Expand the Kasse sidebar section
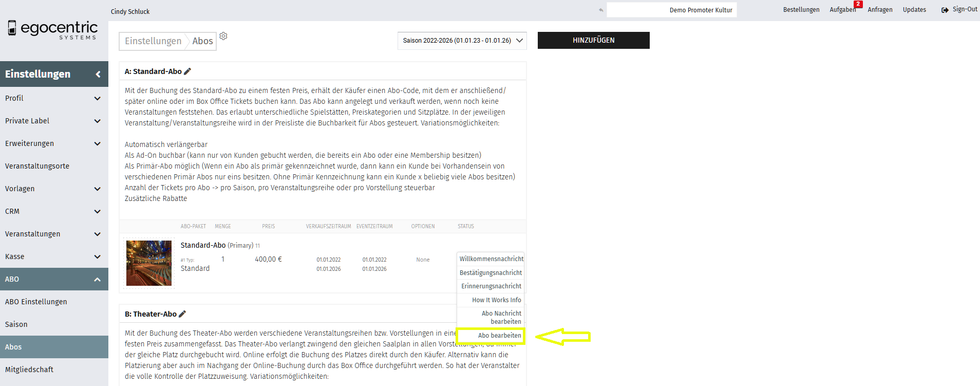 pos(97,256)
